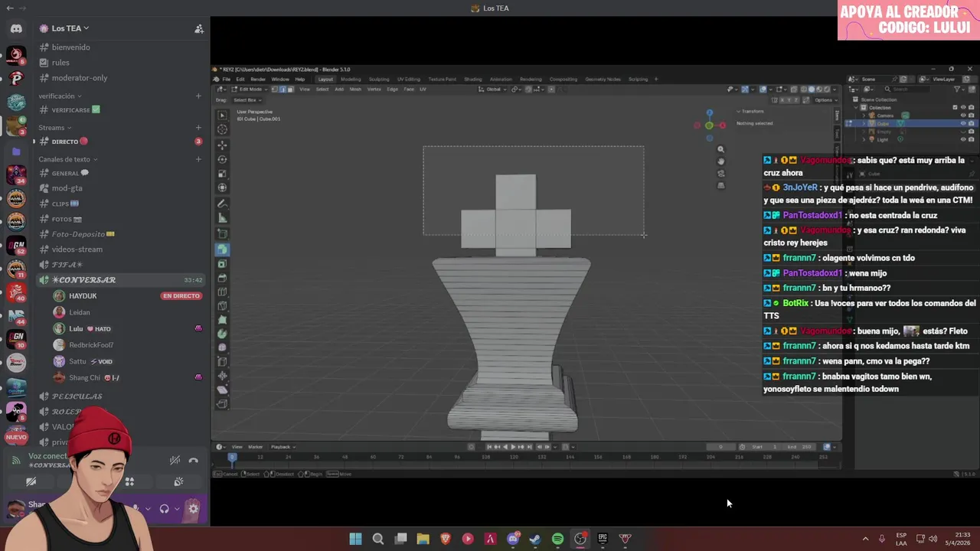Select the Shrink/Fatten tool
This screenshot has height=551, width=980.
coord(222,376)
